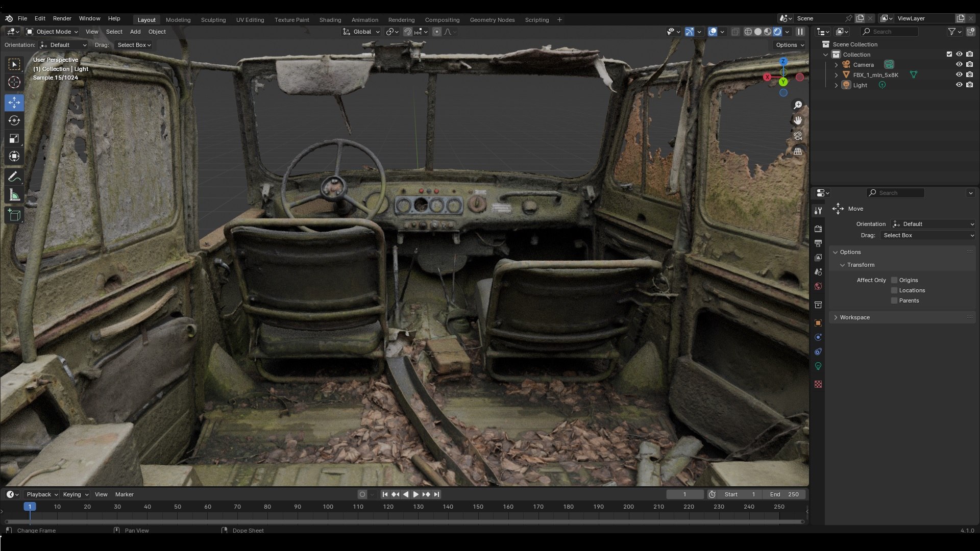Select the Select Box tool
The height and width of the screenshot is (551, 980).
click(14, 64)
